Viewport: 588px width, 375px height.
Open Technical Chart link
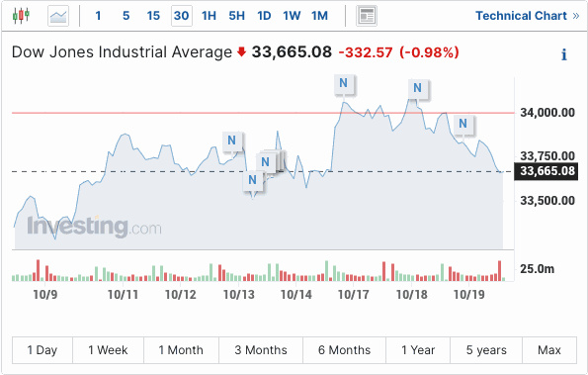[528, 16]
